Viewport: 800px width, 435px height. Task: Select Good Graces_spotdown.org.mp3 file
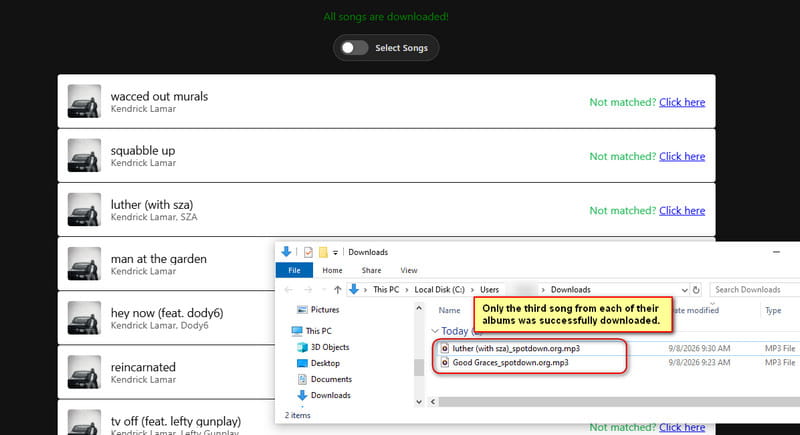click(510, 363)
